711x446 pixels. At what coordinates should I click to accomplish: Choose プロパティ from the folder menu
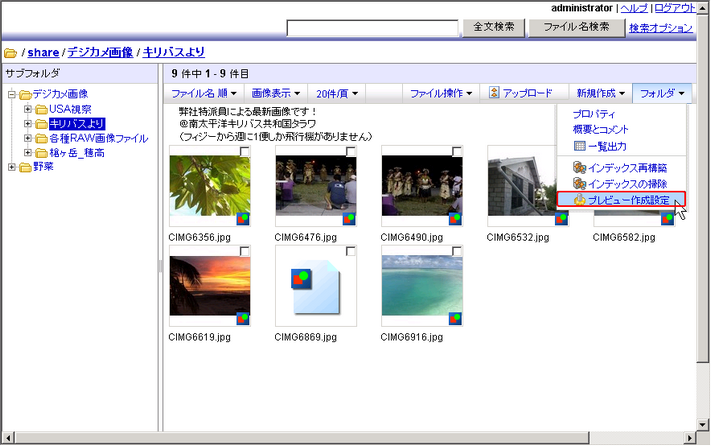[594, 114]
